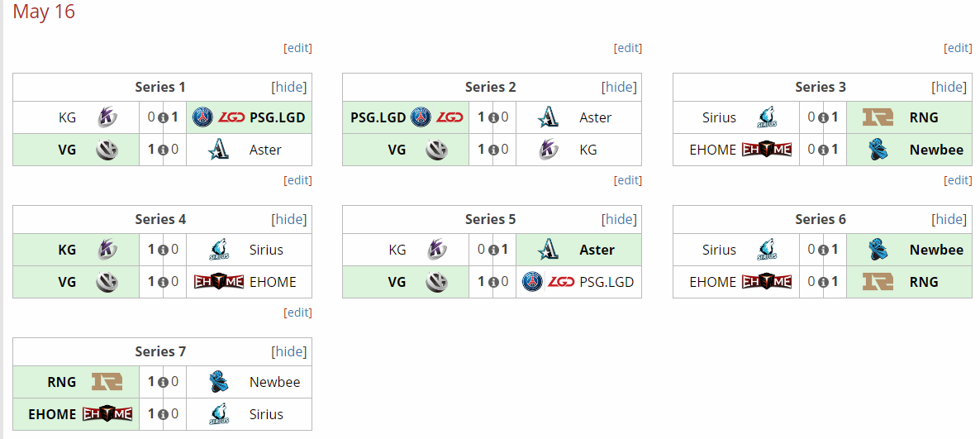The width and height of the screenshot is (980, 439).
Task: Collapse Series 6 using hide
Action: pyautogui.click(x=949, y=219)
